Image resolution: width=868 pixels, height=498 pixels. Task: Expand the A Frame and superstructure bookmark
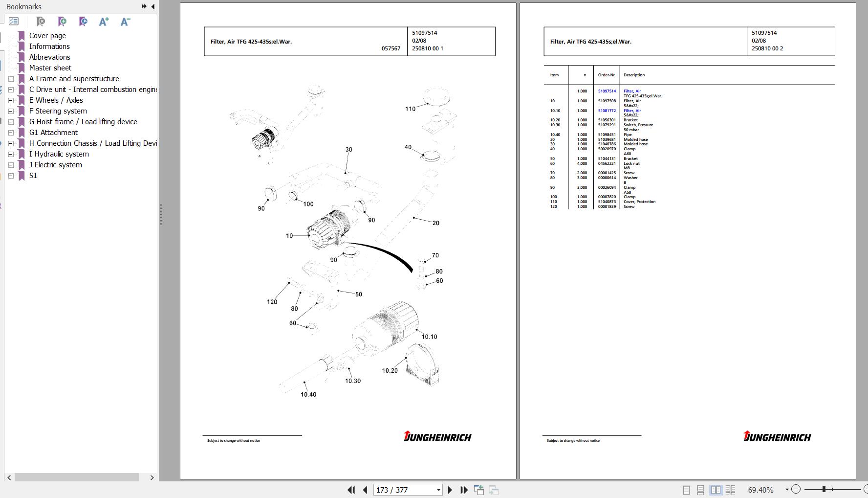coord(11,79)
